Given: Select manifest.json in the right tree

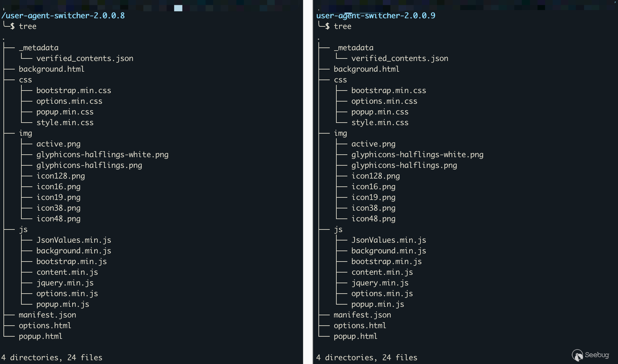Looking at the screenshot, I should (x=362, y=315).
